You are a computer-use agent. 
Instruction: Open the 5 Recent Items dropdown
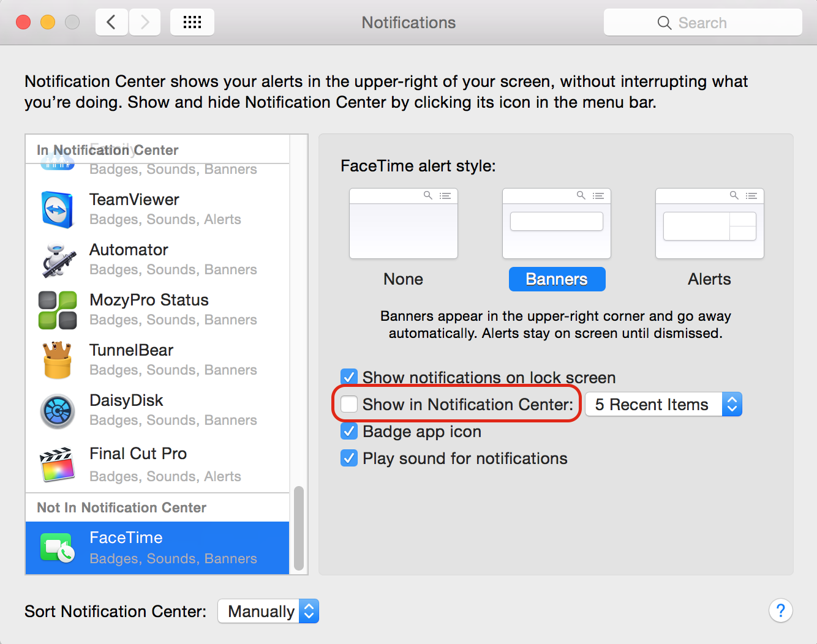pos(664,404)
